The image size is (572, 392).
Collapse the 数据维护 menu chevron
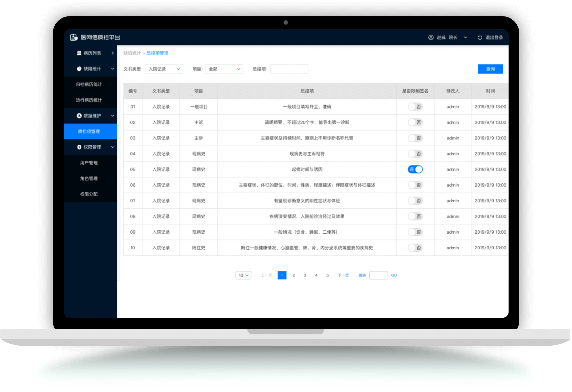pyautogui.click(x=113, y=116)
